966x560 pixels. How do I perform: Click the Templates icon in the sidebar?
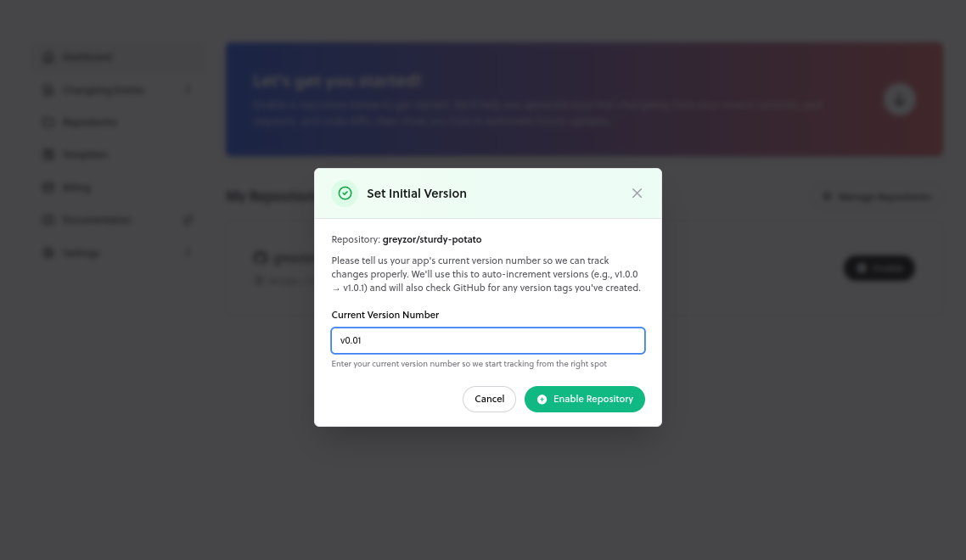point(48,154)
